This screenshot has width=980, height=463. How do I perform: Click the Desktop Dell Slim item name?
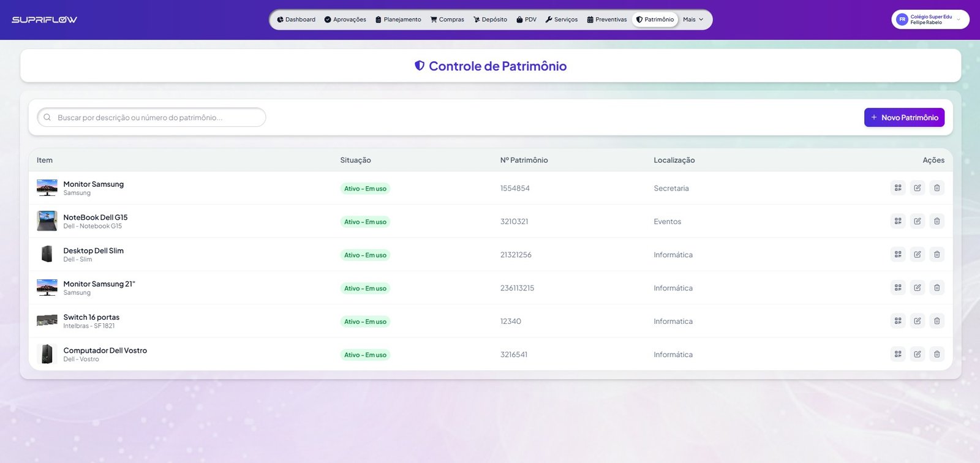click(x=94, y=250)
